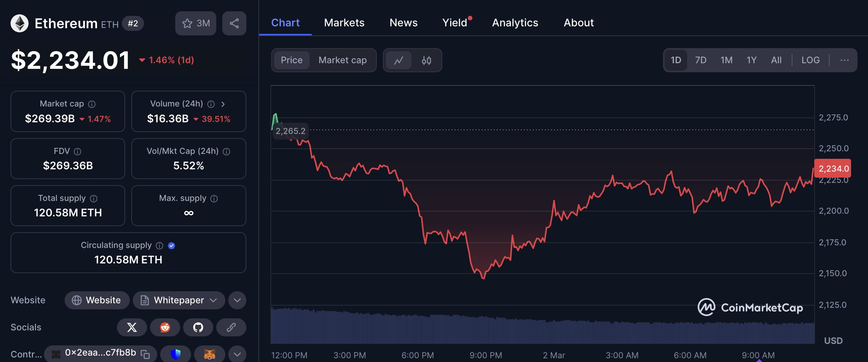
Task: Expand more contracts chevron
Action: pyautogui.click(x=237, y=354)
